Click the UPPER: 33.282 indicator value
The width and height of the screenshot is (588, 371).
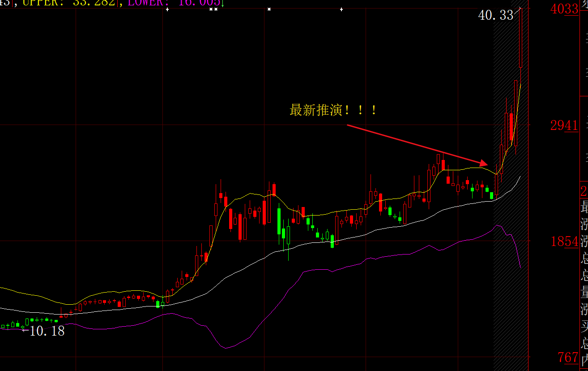click(69, 3)
